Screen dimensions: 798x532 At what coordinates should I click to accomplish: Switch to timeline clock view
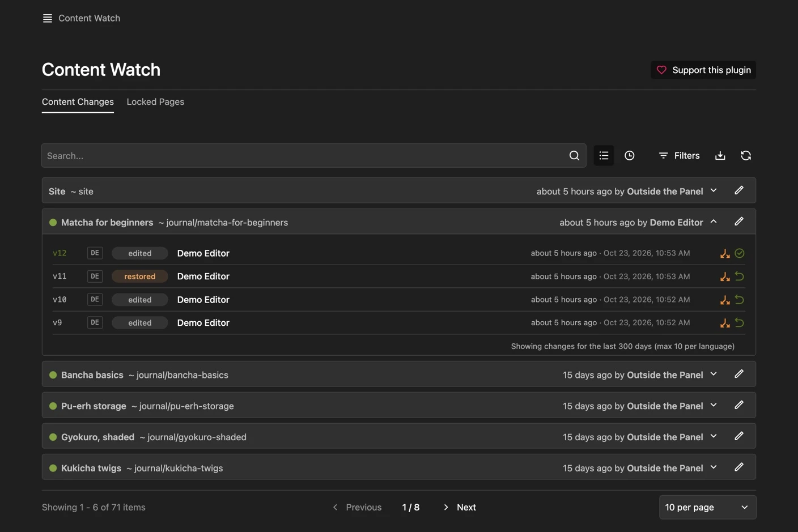click(630, 156)
